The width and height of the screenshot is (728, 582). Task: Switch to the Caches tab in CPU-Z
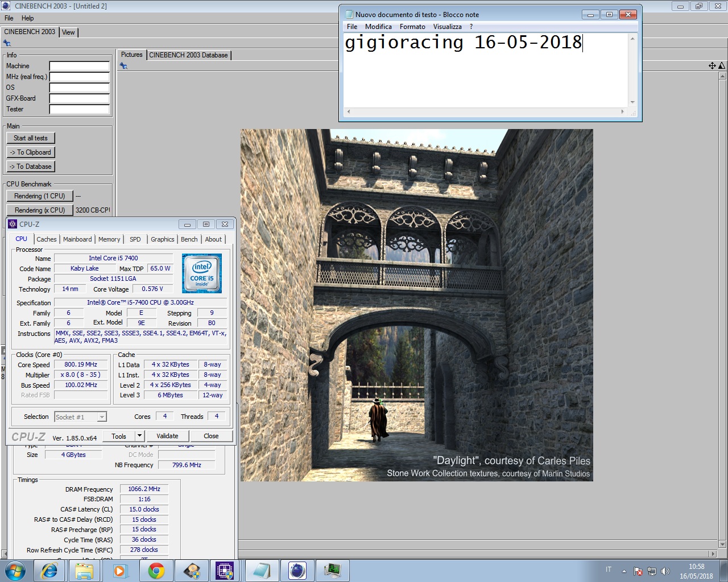click(47, 239)
